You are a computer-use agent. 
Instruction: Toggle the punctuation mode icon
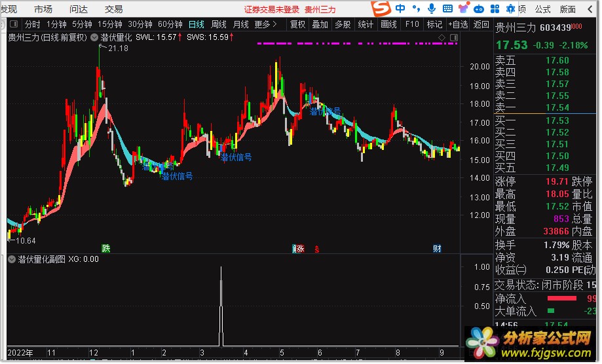point(416,9)
